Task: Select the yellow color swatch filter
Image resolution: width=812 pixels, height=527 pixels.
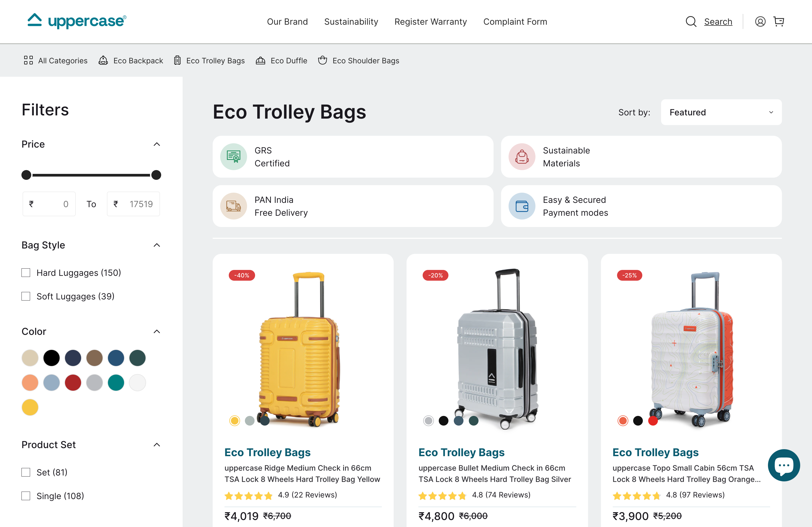Action: 30,407
